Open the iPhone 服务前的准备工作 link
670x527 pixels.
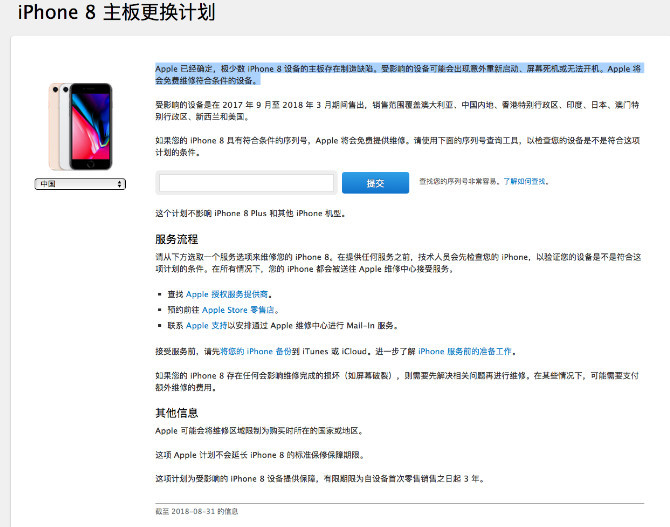pyautogui.click(x=465, y=351)
